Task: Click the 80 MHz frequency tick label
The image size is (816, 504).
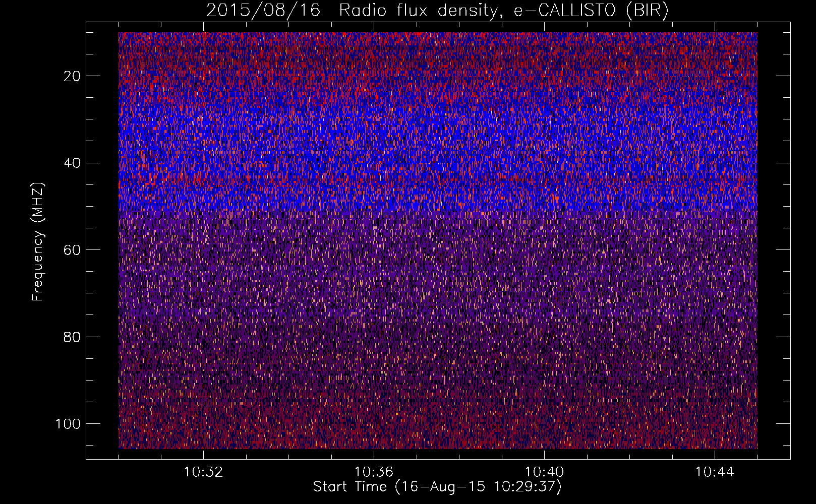Action: 73,337
